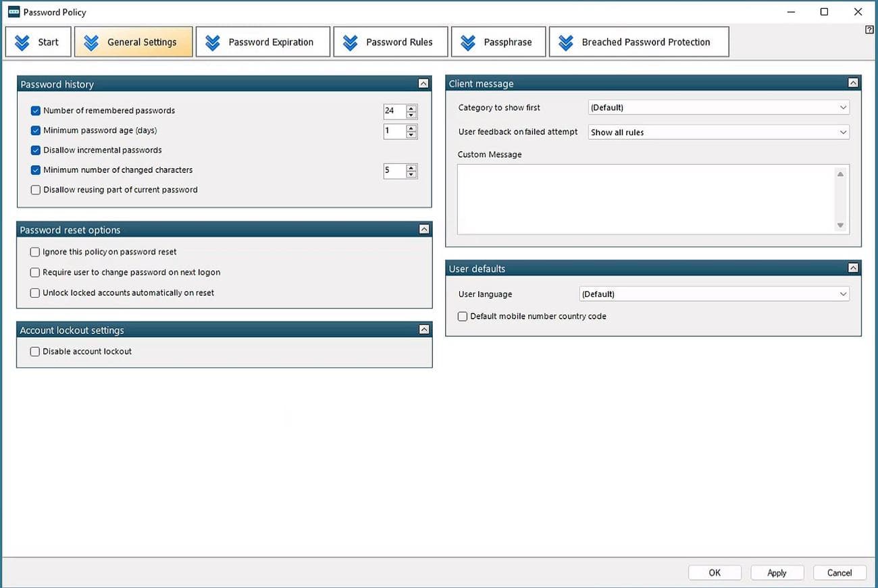Open the Breached Password Protection tab
Screen dimensions: 878x588
(x=638, y=42)
